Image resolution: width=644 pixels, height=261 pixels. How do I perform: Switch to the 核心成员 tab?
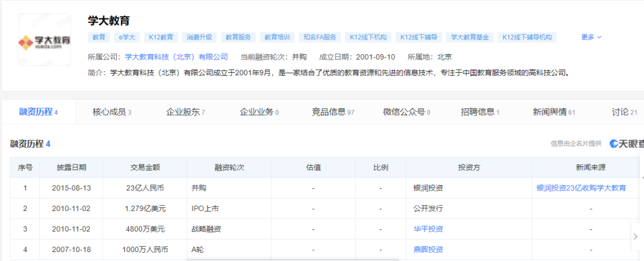point(112,111)
